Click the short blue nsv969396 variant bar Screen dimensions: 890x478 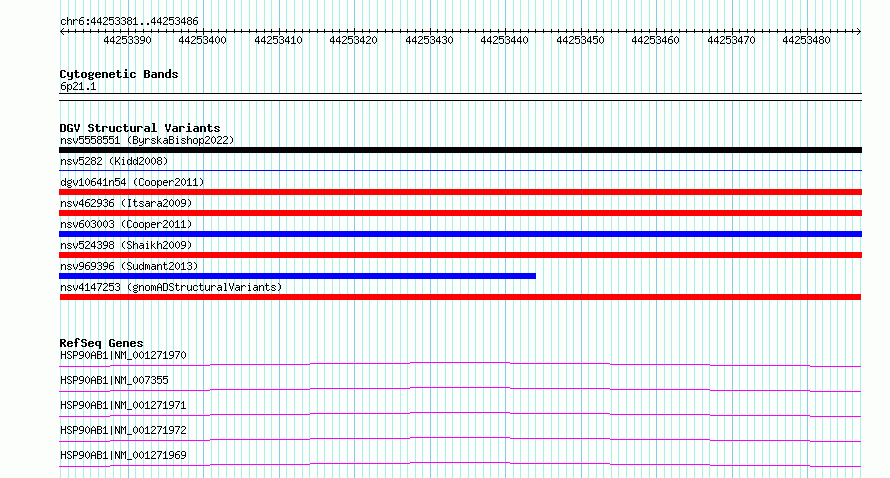(297, 276)
